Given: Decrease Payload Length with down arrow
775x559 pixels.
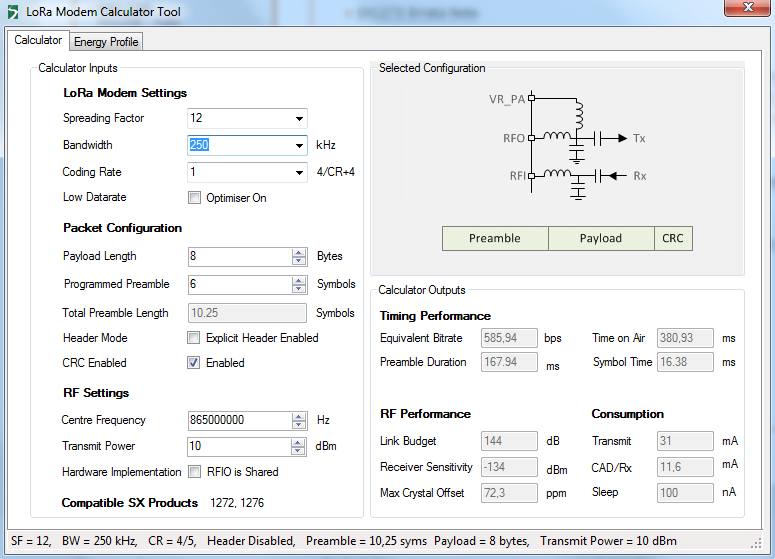Looking at the screenshot, I should tap(299, 260).
